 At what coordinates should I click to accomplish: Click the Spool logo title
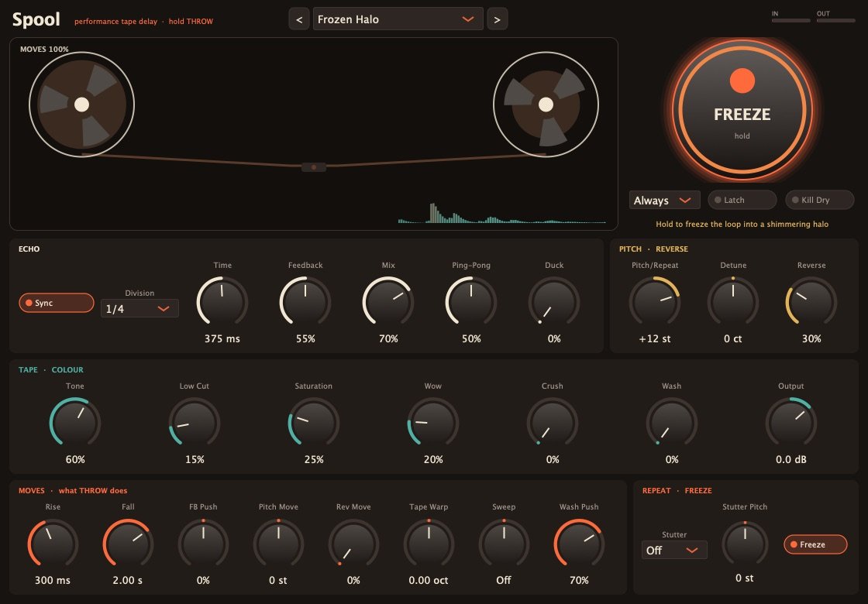click(36, 19)
